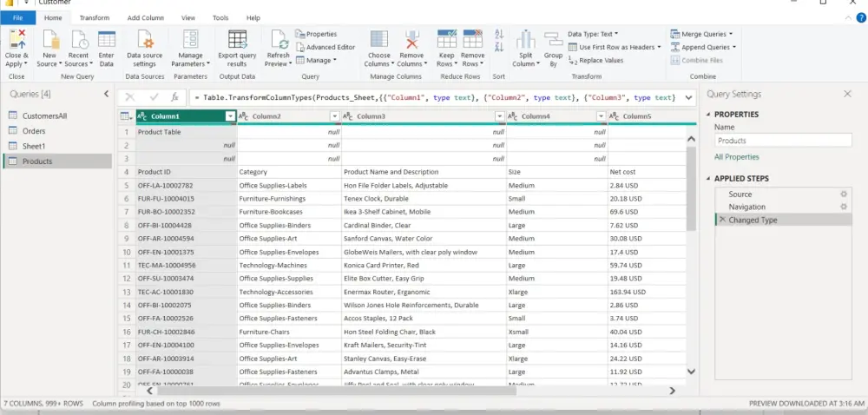Click the Keep Rows icon
This screenshot has width=868, height=415.
[447, 41]
